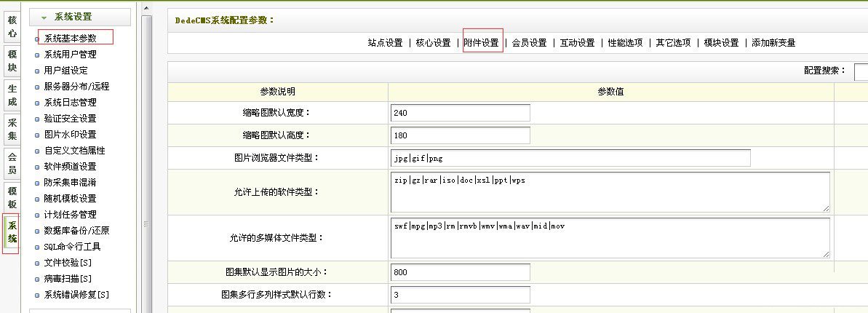Viewport: 868px width, 313px height.
Task: Open 系统用户管理 menu entry
Action: click(x=71, y=55)
